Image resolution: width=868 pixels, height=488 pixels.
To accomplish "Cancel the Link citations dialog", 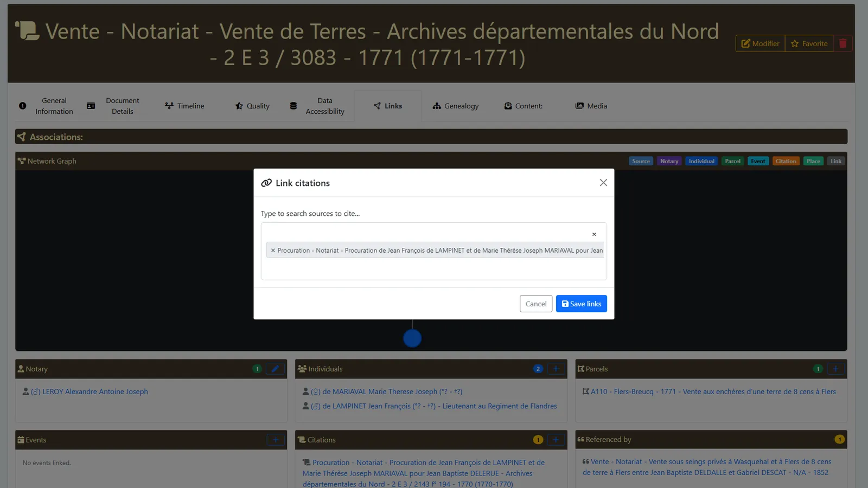I will 536,304.
